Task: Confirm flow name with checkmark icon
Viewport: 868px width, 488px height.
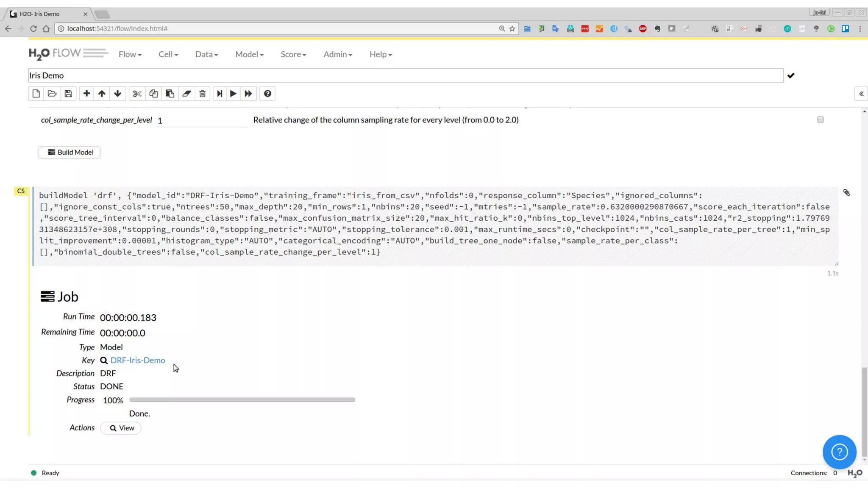Action: click(x=791, y=76)
